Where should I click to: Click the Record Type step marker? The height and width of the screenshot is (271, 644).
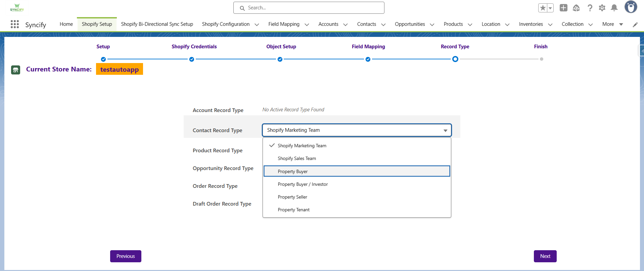pos(455,59)
